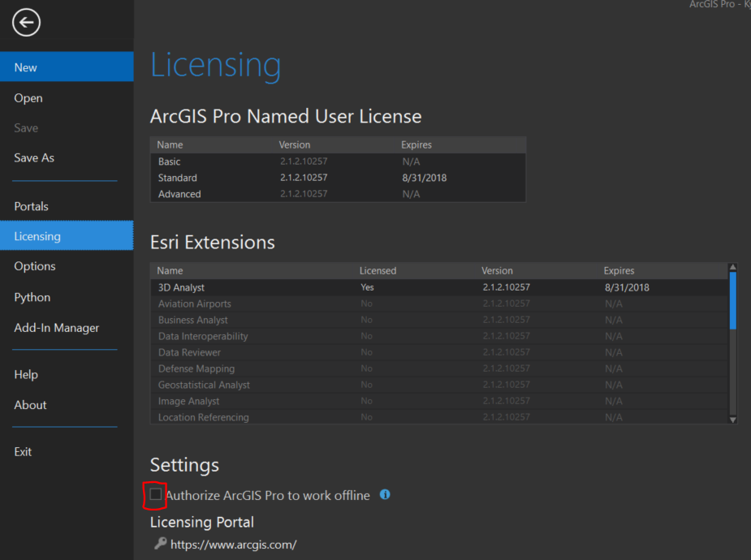This screenshot has height=560, width=751.
Task: Select the Location Referencing extension row
Action: click(439, 417)
